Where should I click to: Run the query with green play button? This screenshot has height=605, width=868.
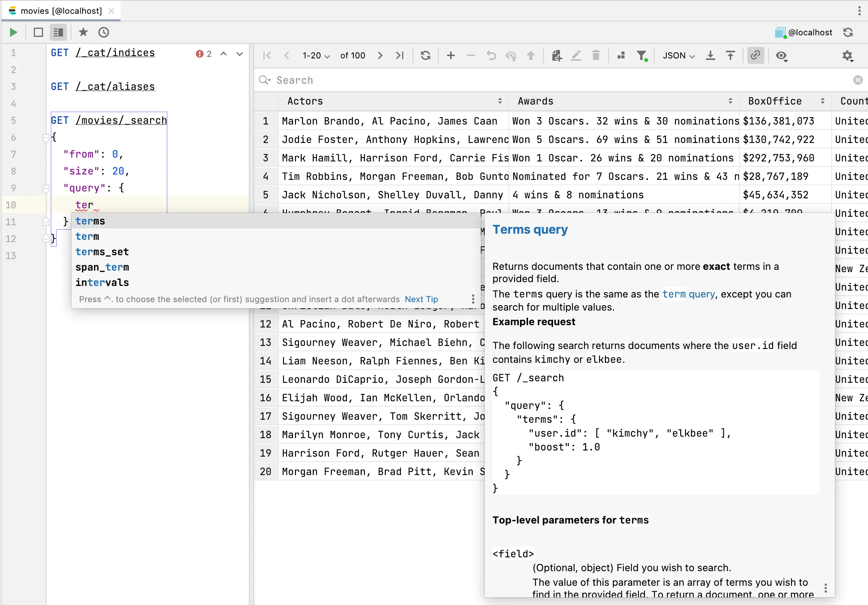click(x=13, y=32)
